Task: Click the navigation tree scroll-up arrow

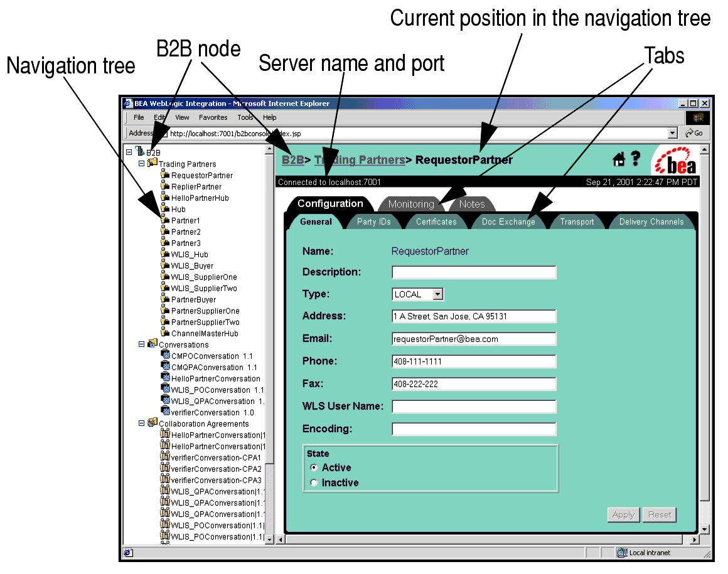Action: [269, 149]
